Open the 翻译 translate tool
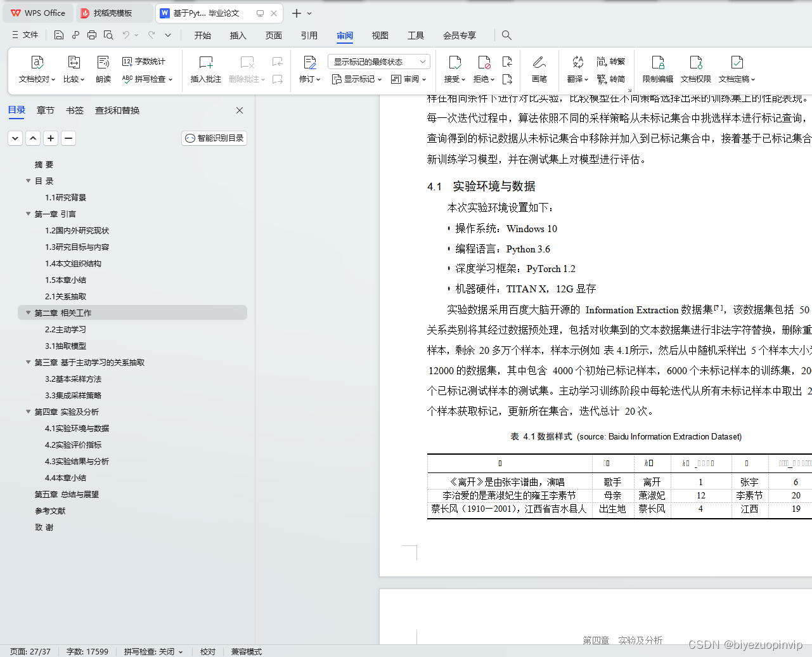 coord(576,68)
